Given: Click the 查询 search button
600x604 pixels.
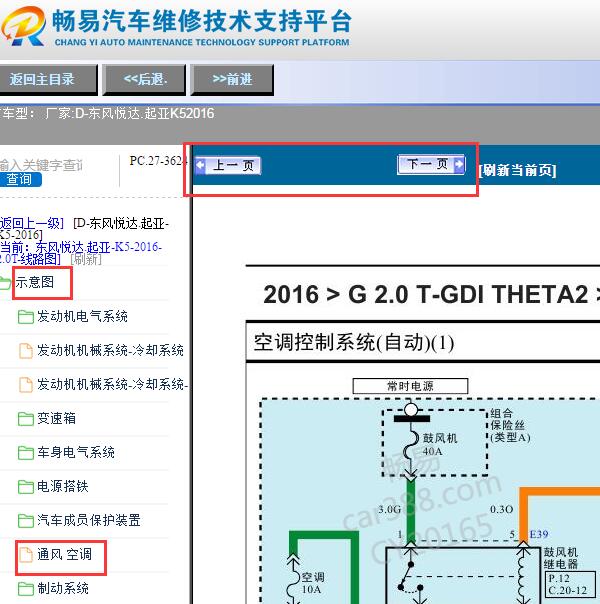Looking at the screenshot, I should pos(20,180).
